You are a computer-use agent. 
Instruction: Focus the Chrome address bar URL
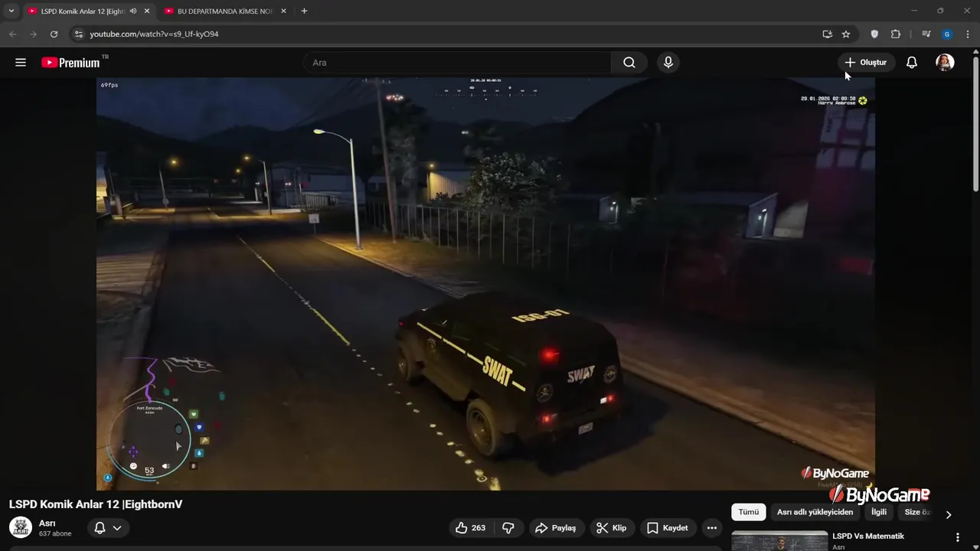point(154,34)
